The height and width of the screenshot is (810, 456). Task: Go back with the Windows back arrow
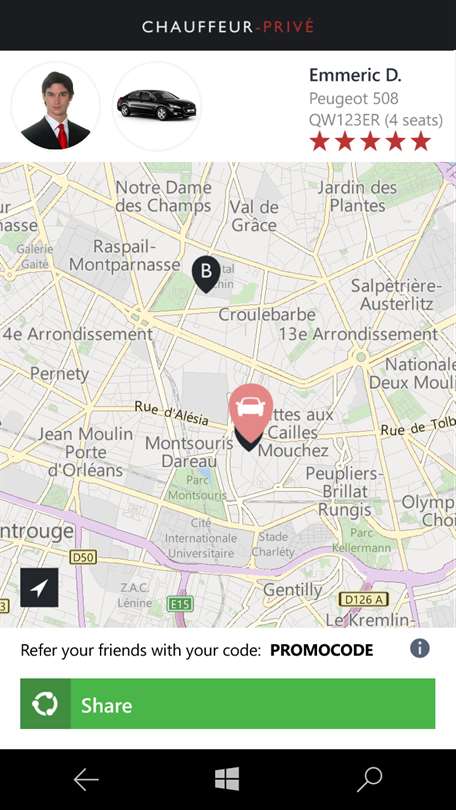86,780
